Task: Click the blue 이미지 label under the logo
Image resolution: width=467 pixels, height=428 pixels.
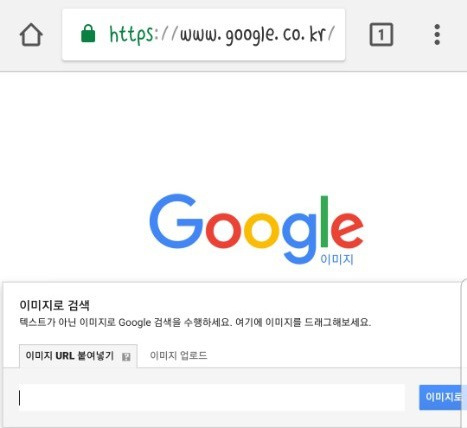Action: 337,259
